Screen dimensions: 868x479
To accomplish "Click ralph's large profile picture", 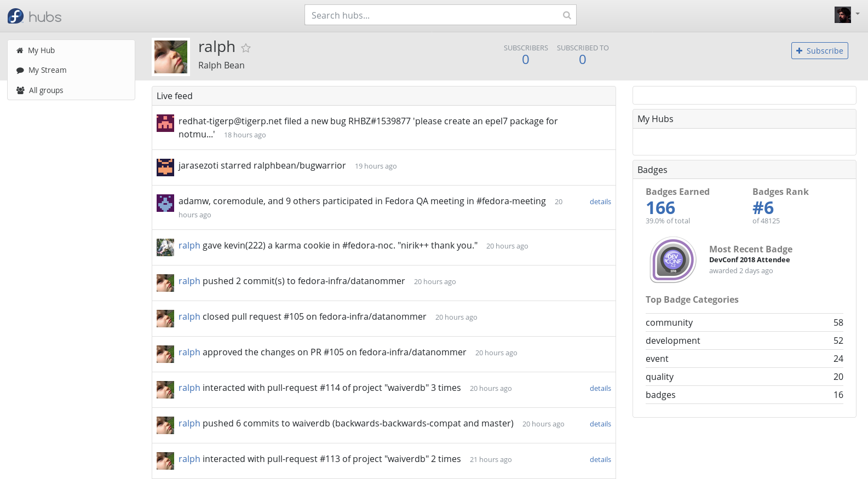I will point(171,57).
